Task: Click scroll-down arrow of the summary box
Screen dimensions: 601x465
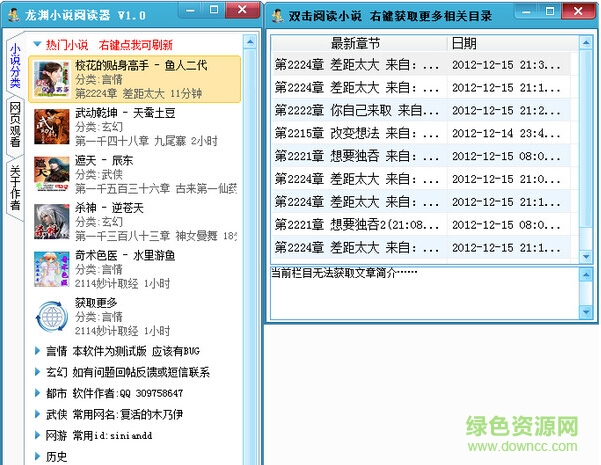Action: coord(586,312)
